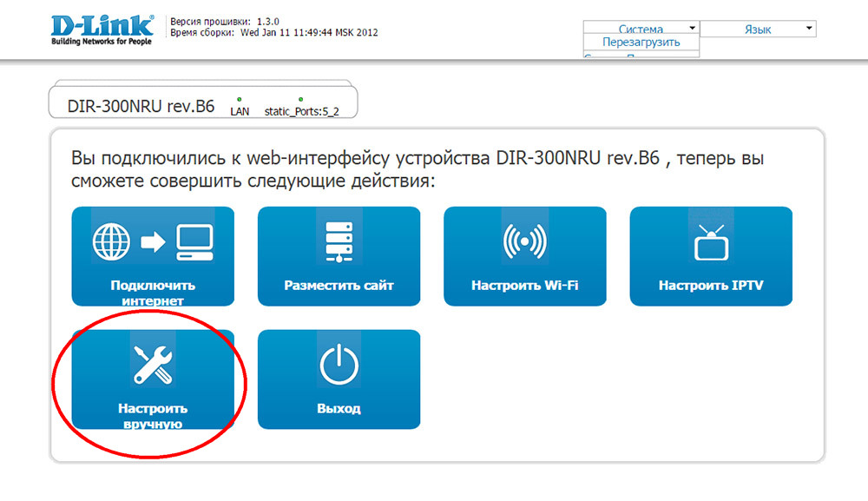Click the static_Ports:5_2 green status indicator

point(300,100)
